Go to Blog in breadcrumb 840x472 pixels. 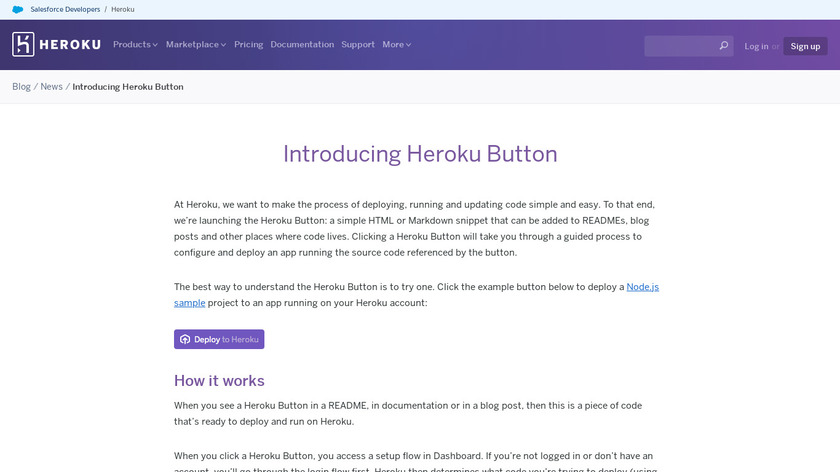pos(21,87)
